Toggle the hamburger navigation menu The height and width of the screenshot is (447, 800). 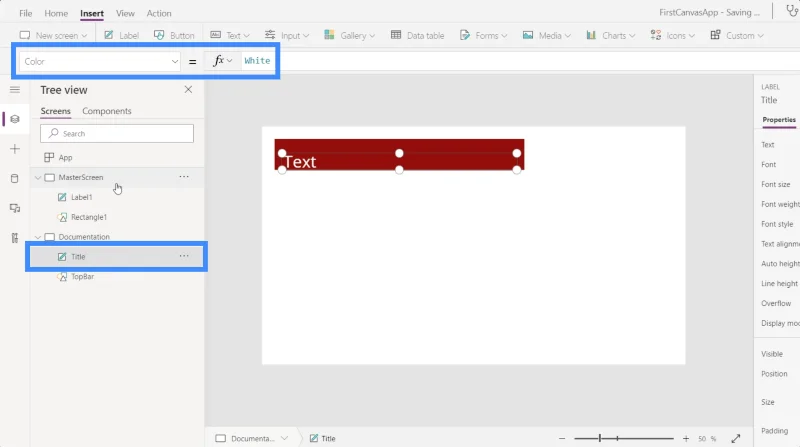tap(15, 90)
